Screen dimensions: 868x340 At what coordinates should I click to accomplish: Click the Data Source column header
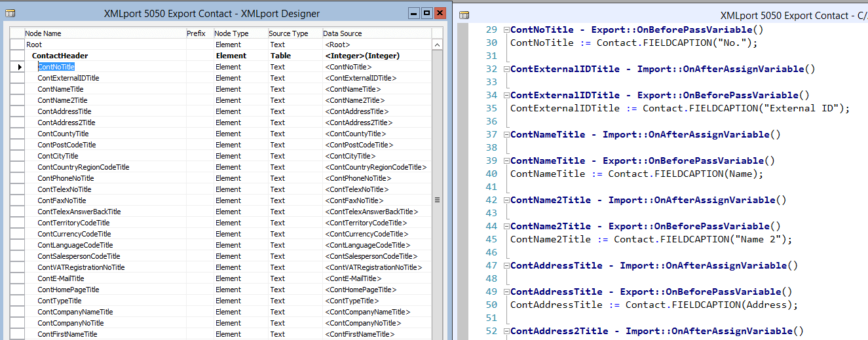click(x=377, y=33)
